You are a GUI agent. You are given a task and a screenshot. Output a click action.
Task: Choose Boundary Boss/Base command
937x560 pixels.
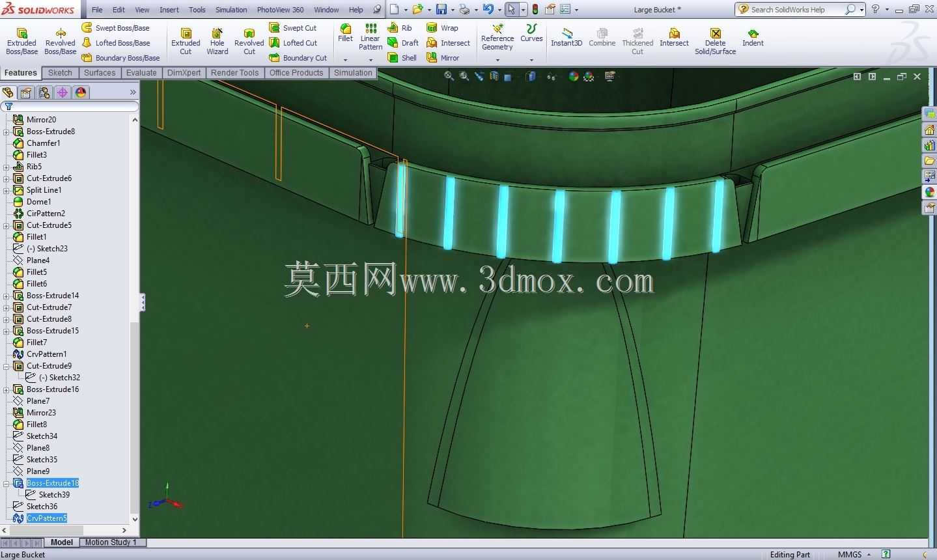(120, 58)
